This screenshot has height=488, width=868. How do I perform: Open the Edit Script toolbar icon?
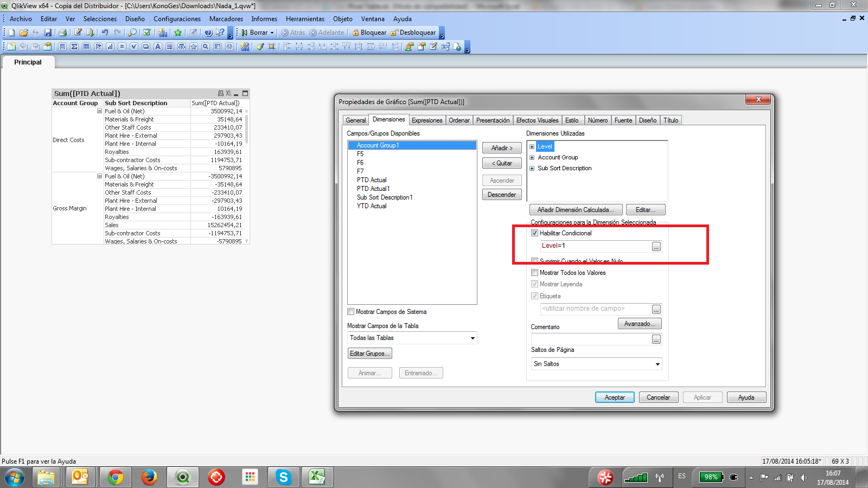(78, 33)
